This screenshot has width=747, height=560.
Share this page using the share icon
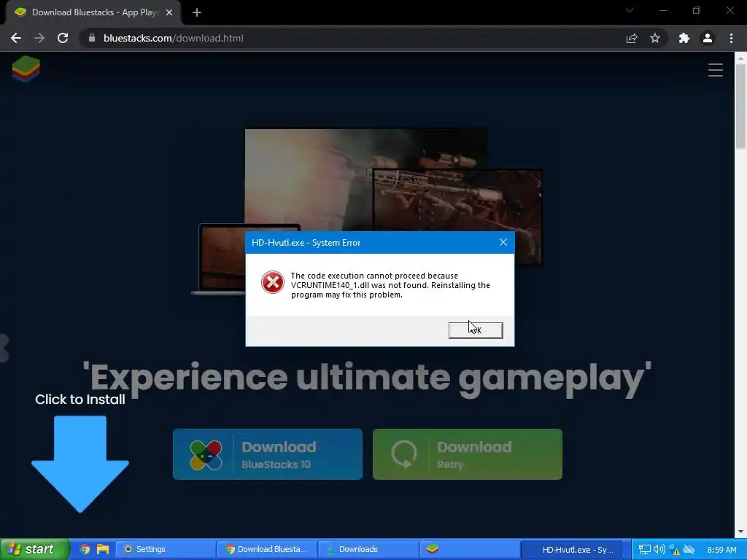pyautogui.click(x=632, y=38)
